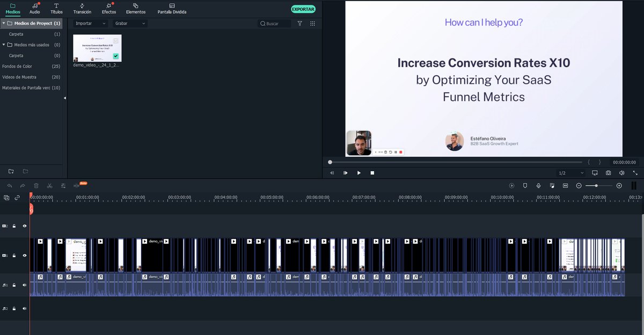
Task: Switch to the Audio tab
Action: pyautogui.click(x=35, y=9)
